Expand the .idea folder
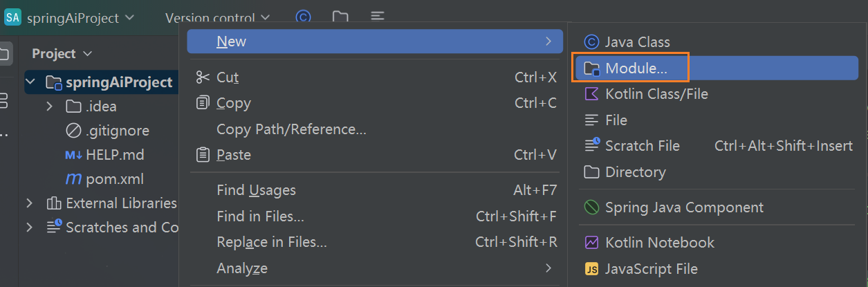The height and width of the screenshot is (287, 868). (49, 107)
